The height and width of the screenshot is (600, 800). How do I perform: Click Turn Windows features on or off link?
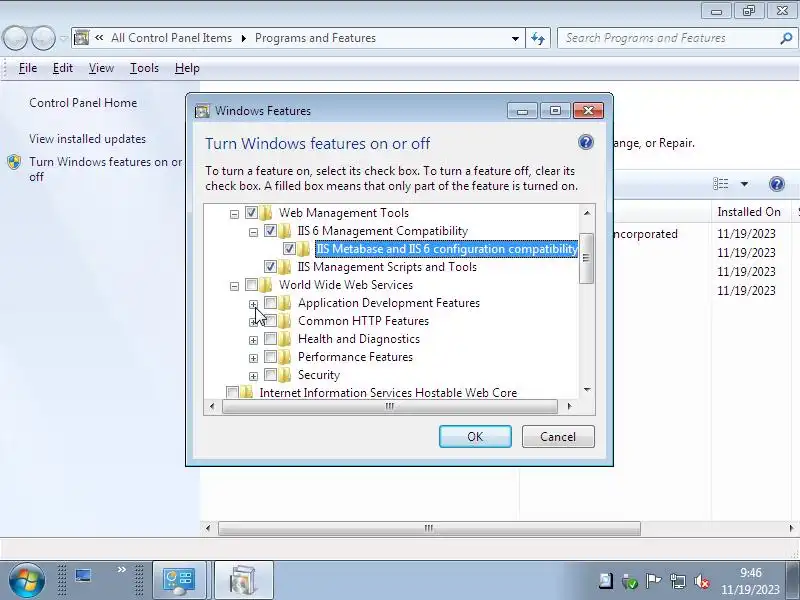point(106,169)
